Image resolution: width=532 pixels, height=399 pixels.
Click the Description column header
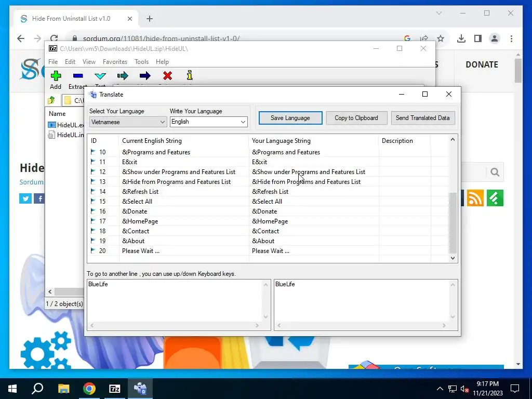tap(404, 141)
